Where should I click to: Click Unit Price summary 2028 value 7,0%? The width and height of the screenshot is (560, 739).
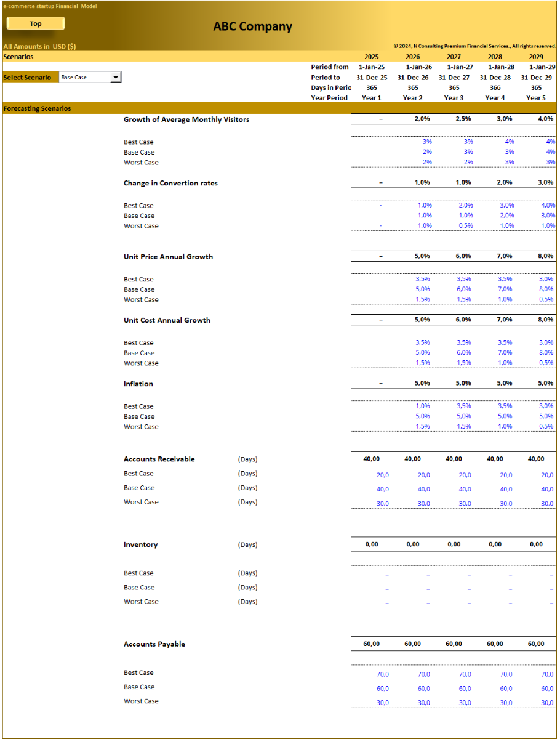point(504,256)
